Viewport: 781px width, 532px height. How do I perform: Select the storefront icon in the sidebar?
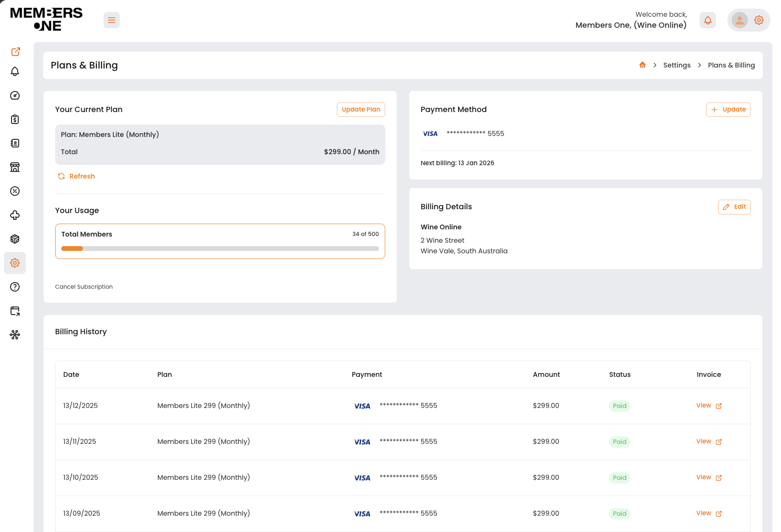15,167
